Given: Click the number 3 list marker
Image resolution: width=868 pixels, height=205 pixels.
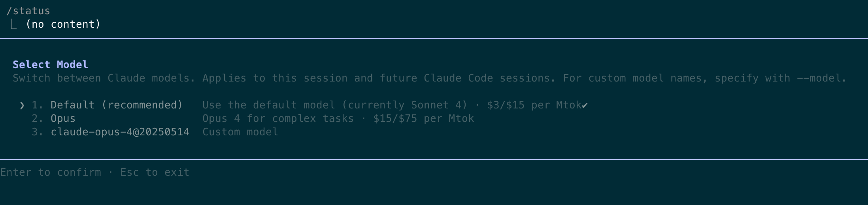Looking at the screenshot, I should 38,132.
